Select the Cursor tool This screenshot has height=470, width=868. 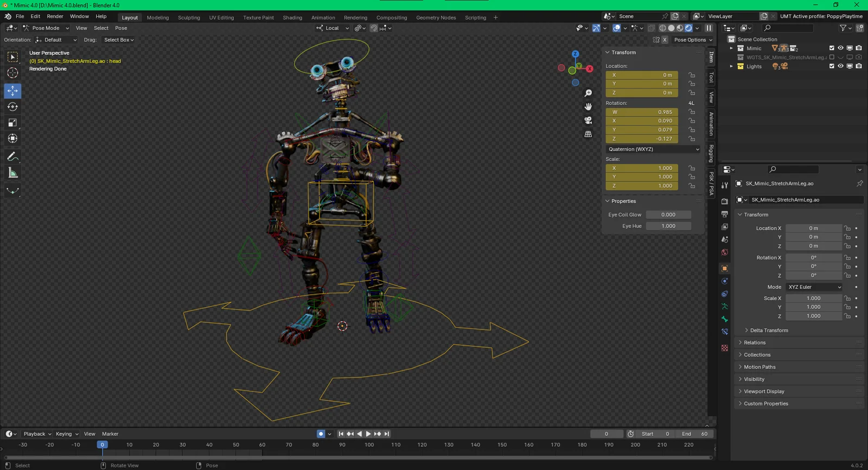(x=12, y=73)
